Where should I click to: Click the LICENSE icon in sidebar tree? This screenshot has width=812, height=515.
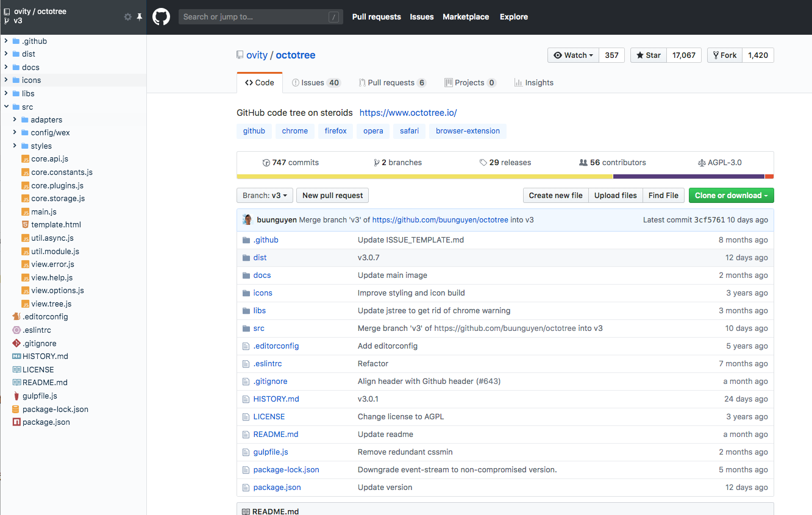click(16, 369)
